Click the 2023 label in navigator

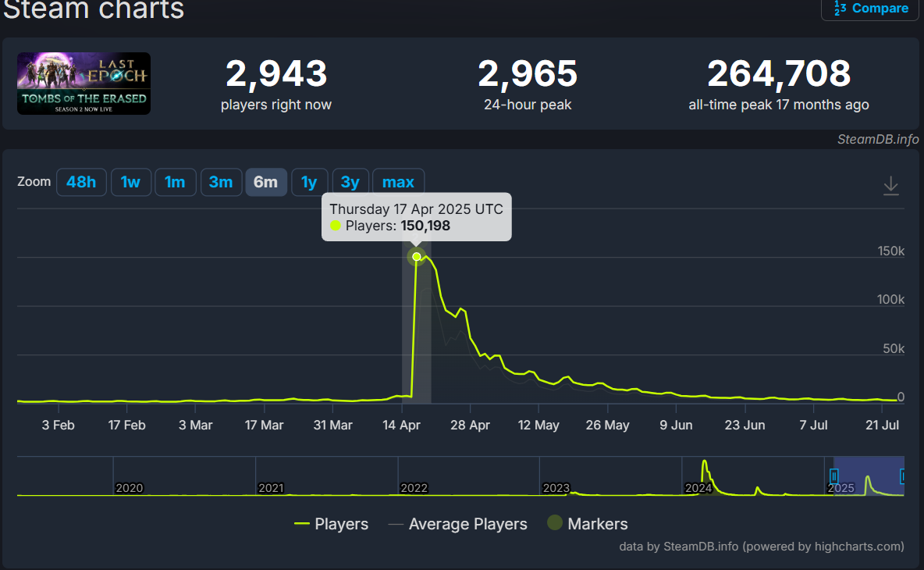556,488
